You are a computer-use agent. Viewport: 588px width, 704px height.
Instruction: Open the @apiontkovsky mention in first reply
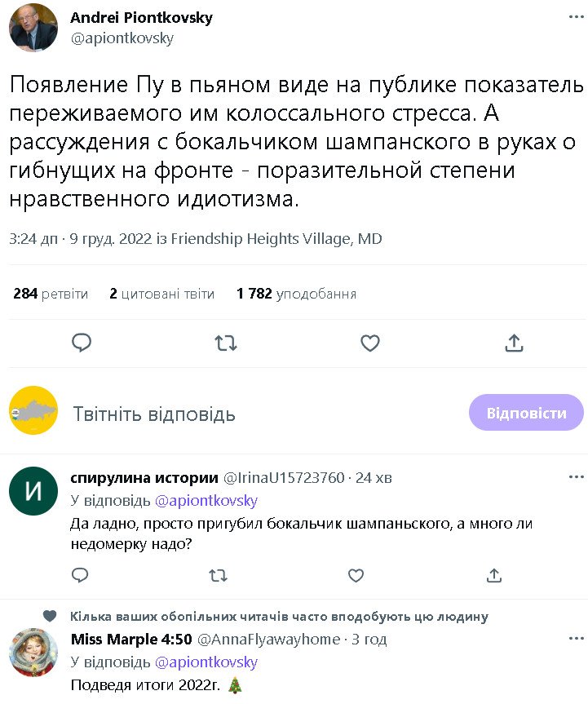(x=206, y=500)
